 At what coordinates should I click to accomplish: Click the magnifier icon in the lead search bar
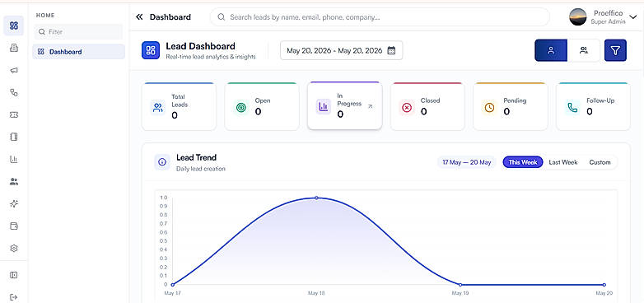222,17
